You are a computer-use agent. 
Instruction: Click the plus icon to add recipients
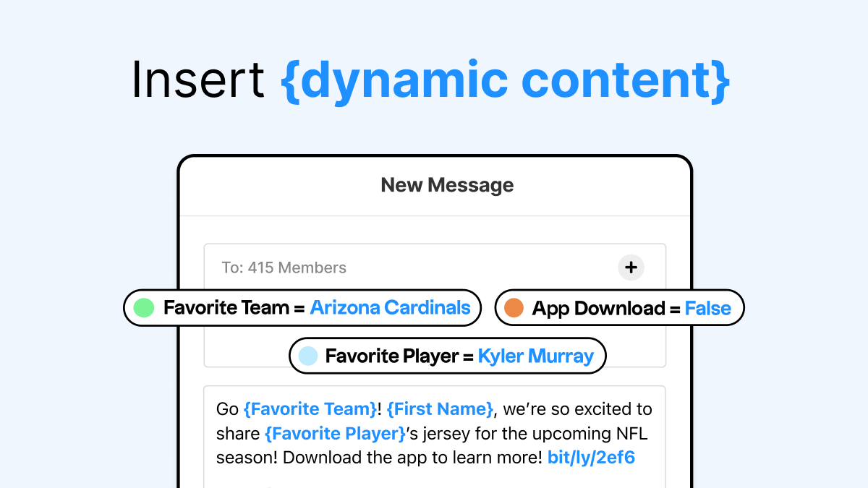pos(631,267)
